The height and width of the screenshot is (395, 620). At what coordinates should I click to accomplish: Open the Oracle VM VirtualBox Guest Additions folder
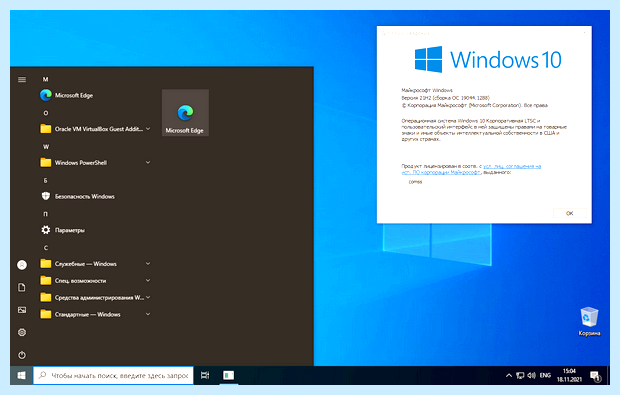[x=95, y=129]
